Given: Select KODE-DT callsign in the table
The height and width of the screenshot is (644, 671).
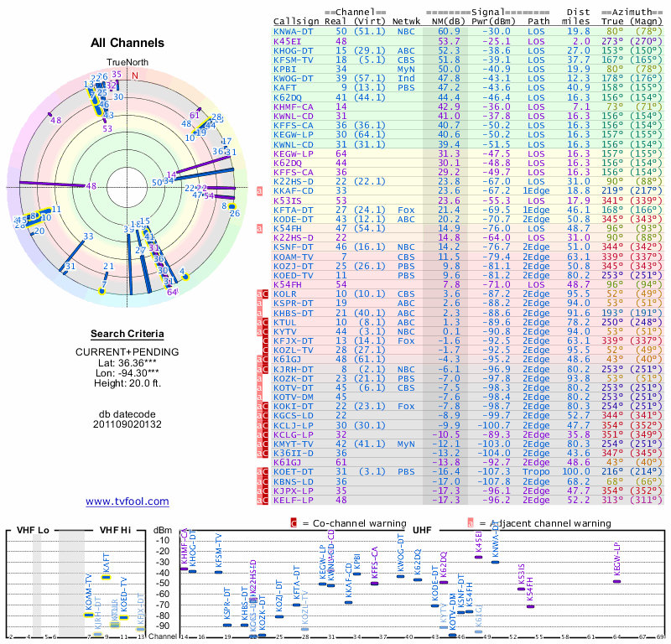Looking at the screenshot, I should pos(293,220).
